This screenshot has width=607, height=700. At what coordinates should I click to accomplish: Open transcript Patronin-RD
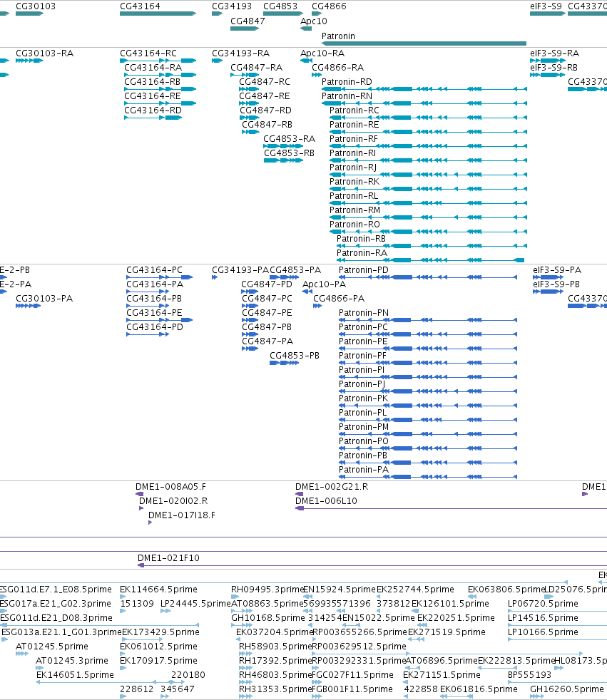point(347,82)
